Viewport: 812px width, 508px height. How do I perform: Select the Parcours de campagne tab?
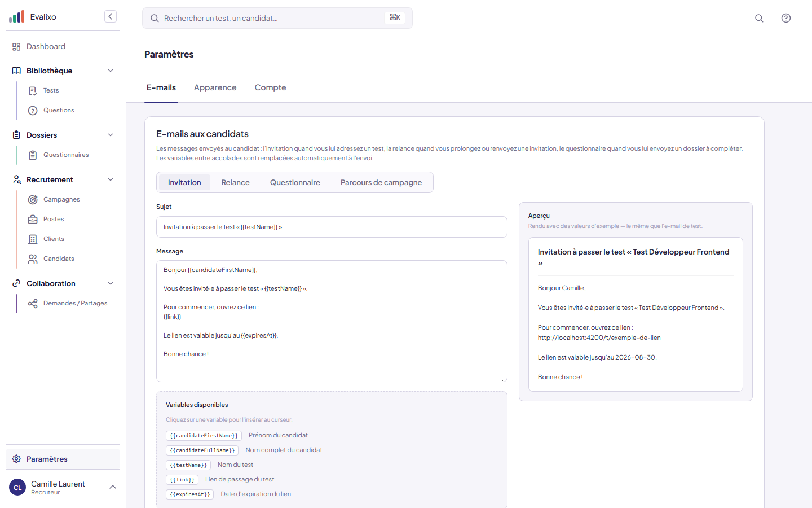click(381, 182)
